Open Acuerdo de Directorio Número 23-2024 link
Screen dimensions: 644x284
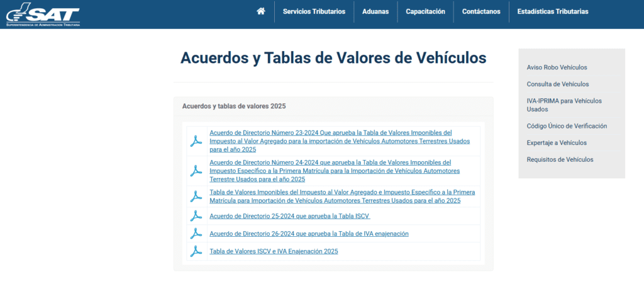tap(340, 141)
